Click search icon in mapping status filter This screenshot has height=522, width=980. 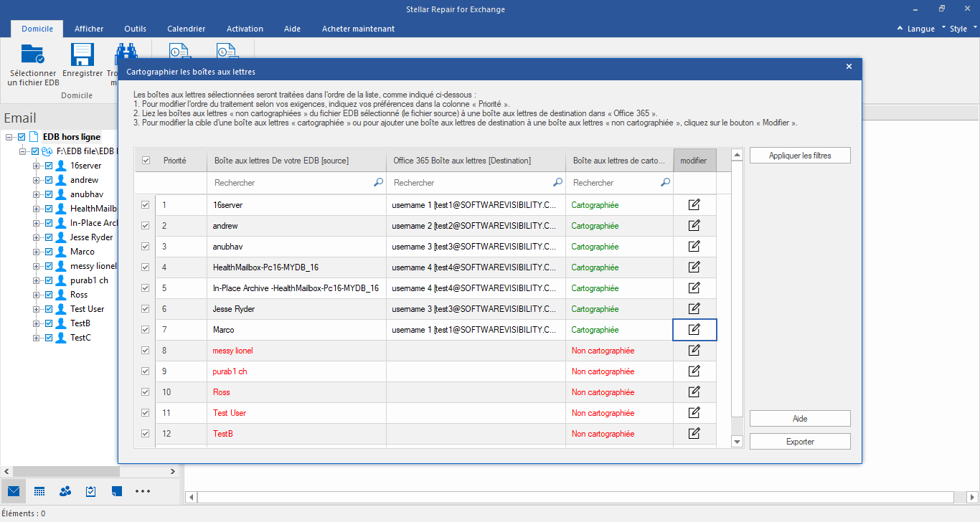(665, 183)
